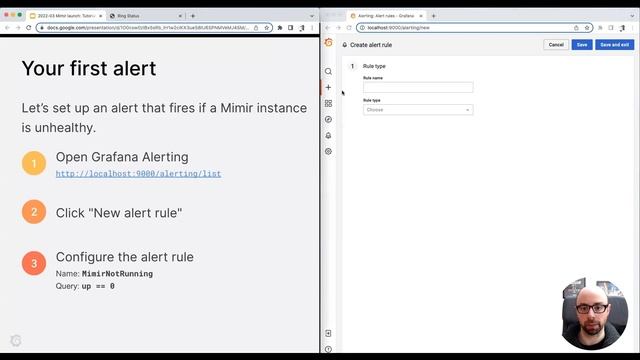The image size is (640, 360).
Task: Close the Ring Status tab
Action: click(180, 16)
